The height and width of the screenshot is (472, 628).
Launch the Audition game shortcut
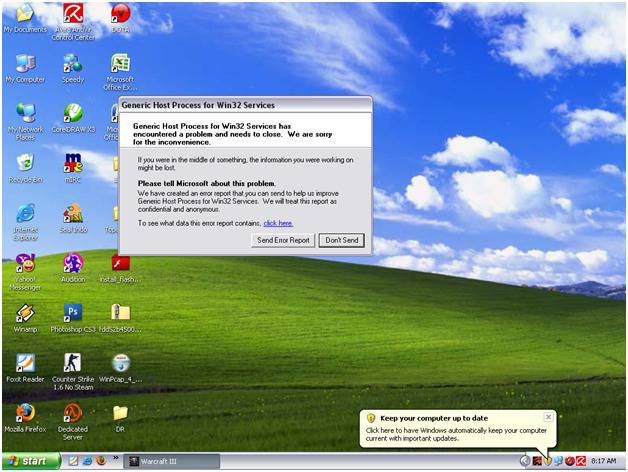pyautogui.click(x=73, y=268)
